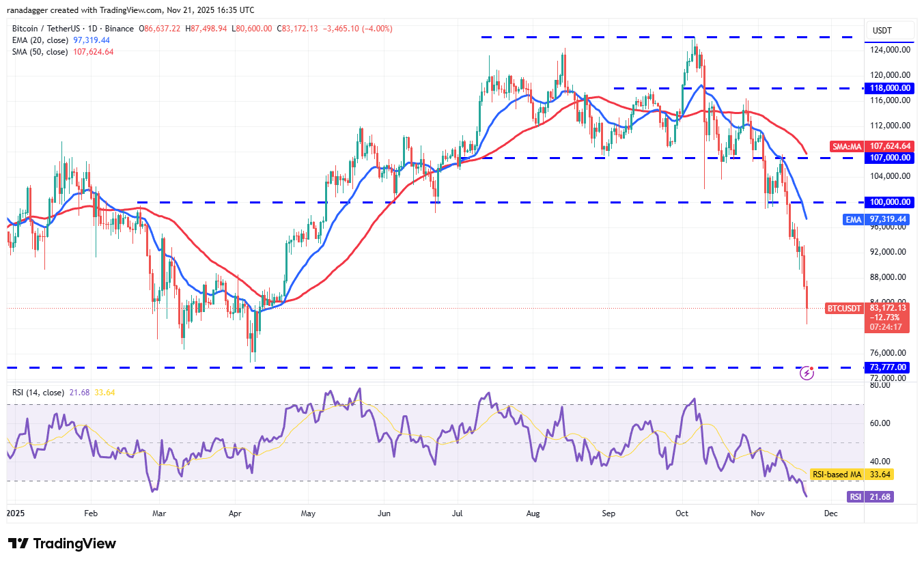This screenshot has height=564, width=924.
Task: Open the USDT currency selector
Action: click(x=889, y=31)
